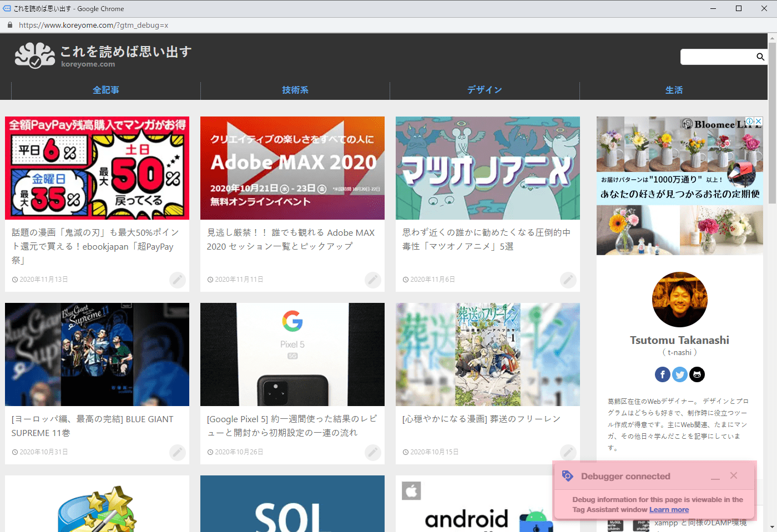Click the scrollbar up arrow
The height and width of the screenshot is (532, 777).
click(772, 38)
